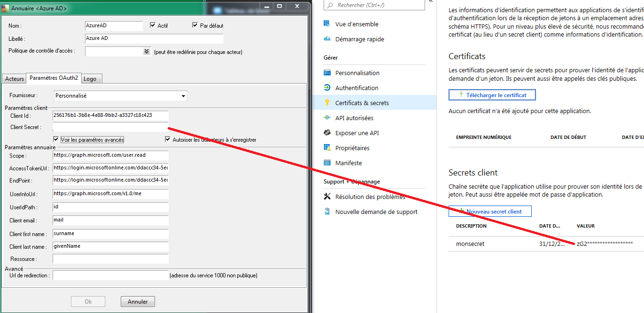Click the key icon for Certificats & secrets
Screen dimensions: 644x313
[x=327, y=103]
